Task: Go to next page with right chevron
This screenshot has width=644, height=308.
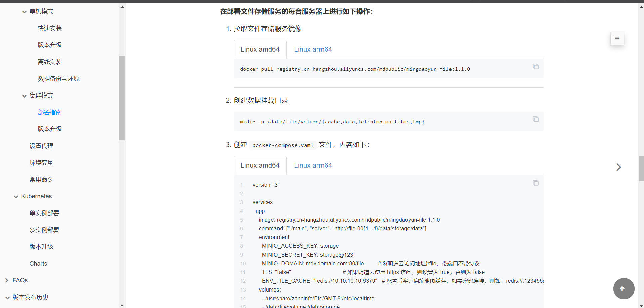Action: (x=618, y=167)
